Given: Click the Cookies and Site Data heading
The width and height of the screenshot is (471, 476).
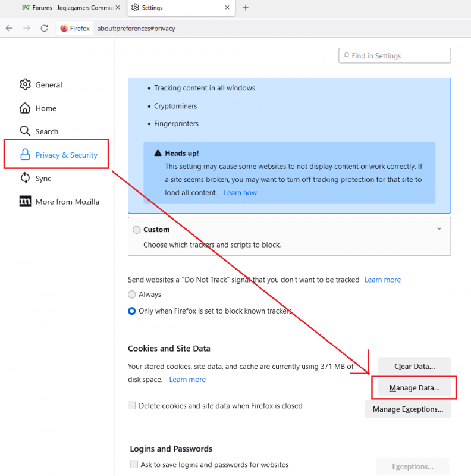Looking at the screenshot, I should [169, 349].
